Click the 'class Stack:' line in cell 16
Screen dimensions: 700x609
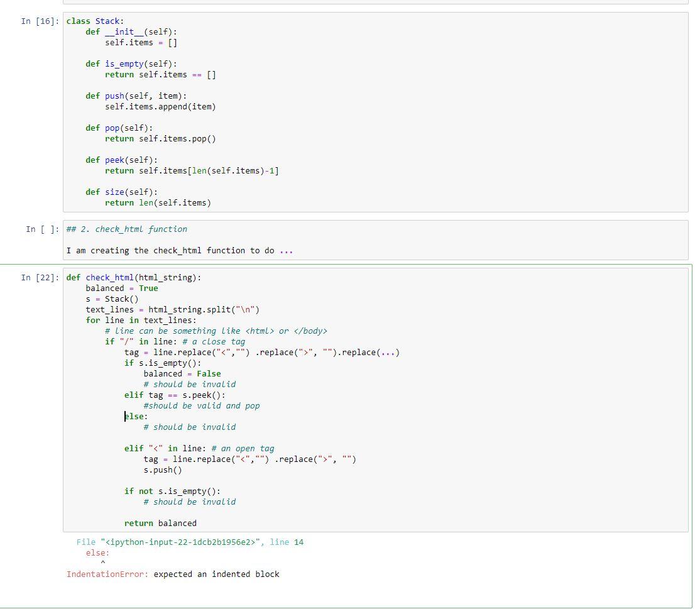(x=95, y=21)
